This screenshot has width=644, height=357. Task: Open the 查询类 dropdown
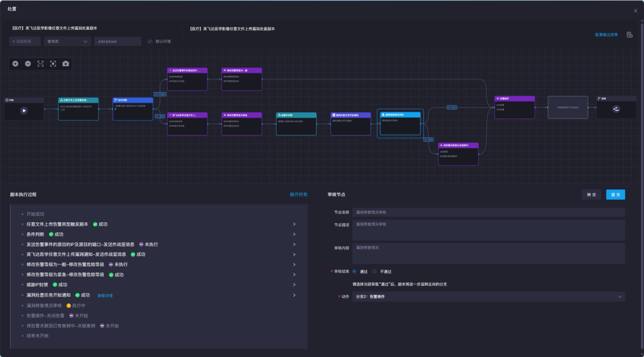(x=67, y=42)
